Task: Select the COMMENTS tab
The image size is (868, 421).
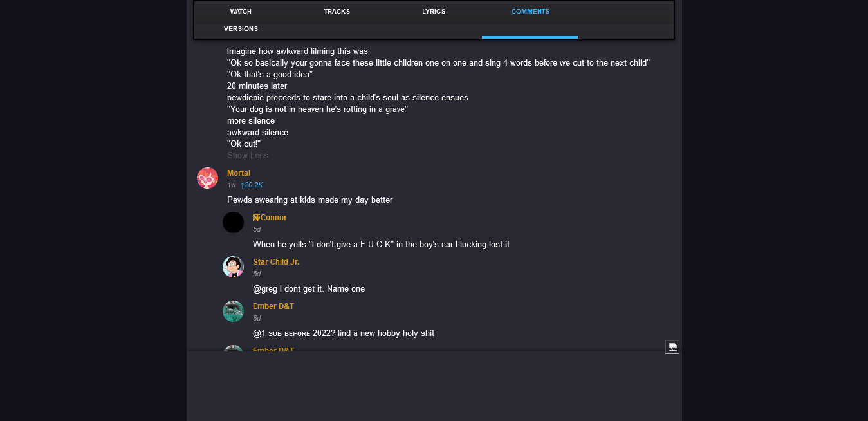Action: coord(530,12)
